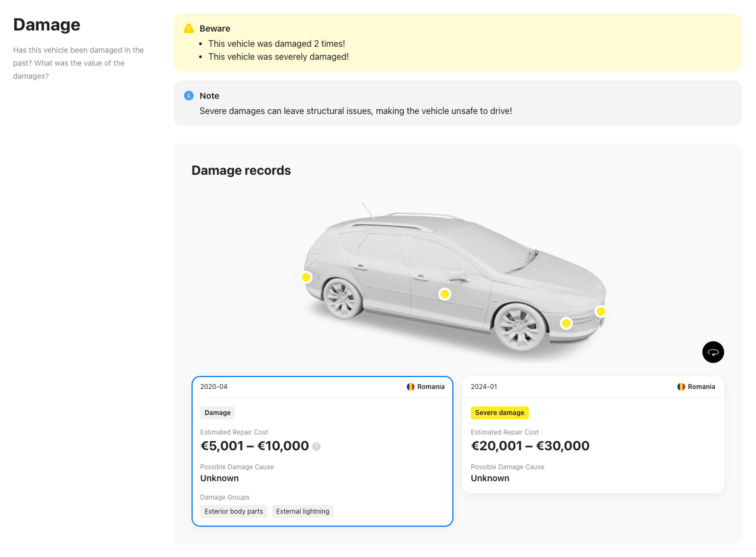Click the gray Damage tag

[217, 413]
